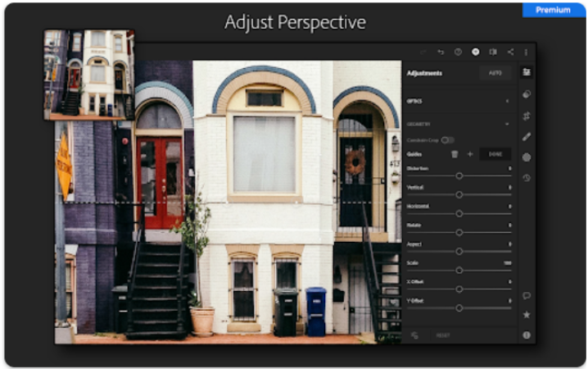
Task: Toggle before/after compare view icon
Action: click(493, 52)
